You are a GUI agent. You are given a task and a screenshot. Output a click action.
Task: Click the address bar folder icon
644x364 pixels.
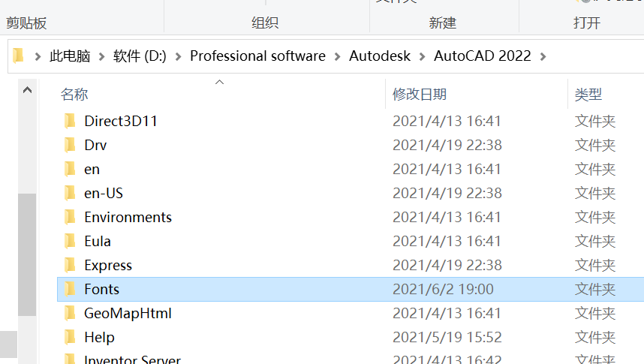pyautogui.click(x=18, y=56)
